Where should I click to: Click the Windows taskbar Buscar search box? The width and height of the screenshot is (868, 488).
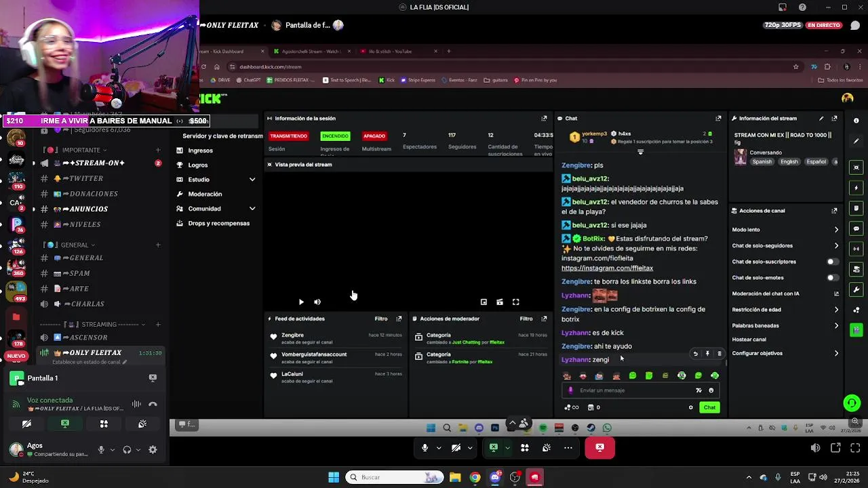tap(393, 477)
